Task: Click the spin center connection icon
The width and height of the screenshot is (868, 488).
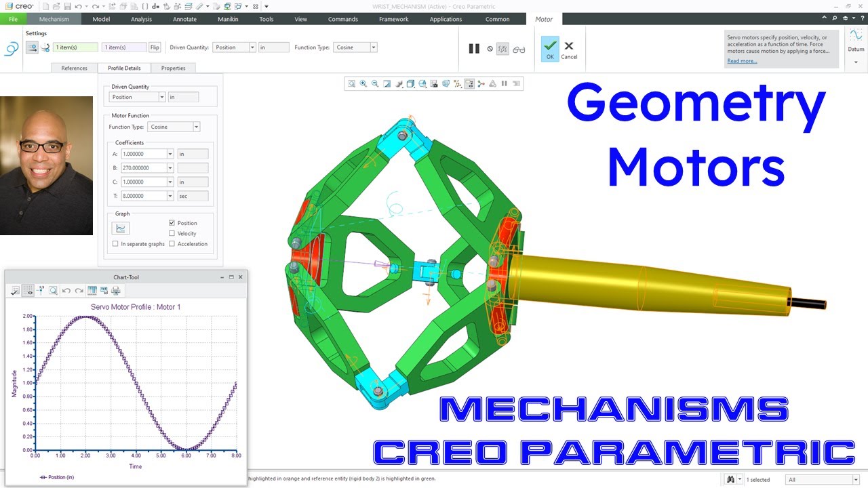Action: 481,84
